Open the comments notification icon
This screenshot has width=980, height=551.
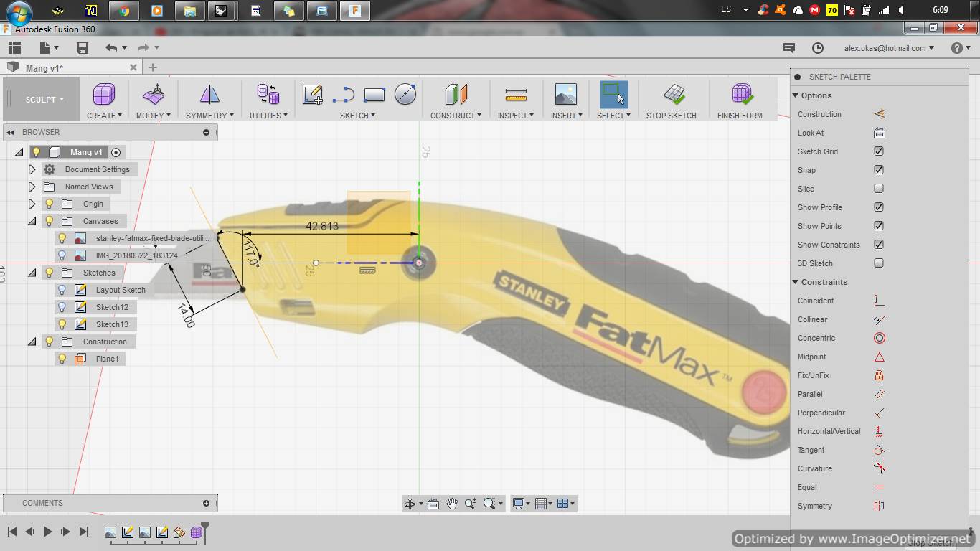[x=789, y=48]
